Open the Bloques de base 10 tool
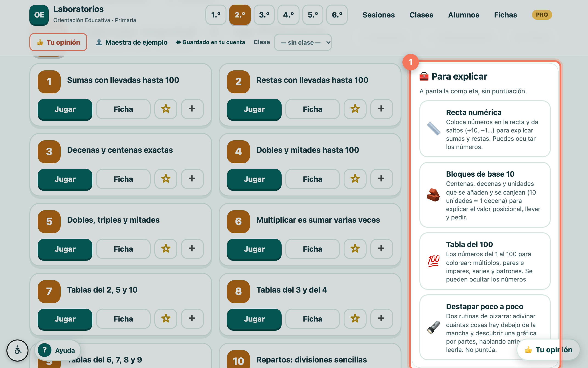This screenshot has height=368, width=588. pyautogui.click(x=485, y=195)
